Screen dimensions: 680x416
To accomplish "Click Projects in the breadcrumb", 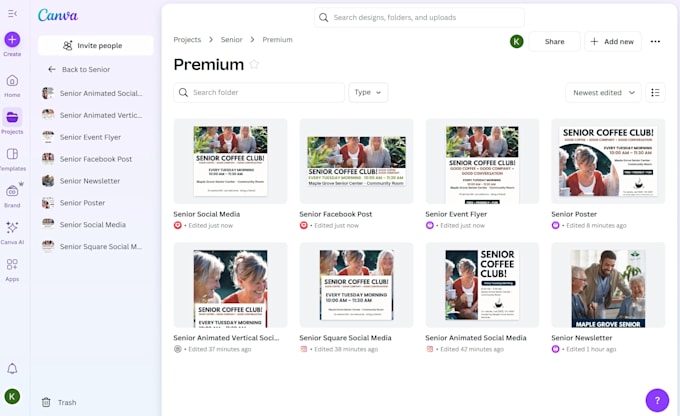I will coord(187,39).
